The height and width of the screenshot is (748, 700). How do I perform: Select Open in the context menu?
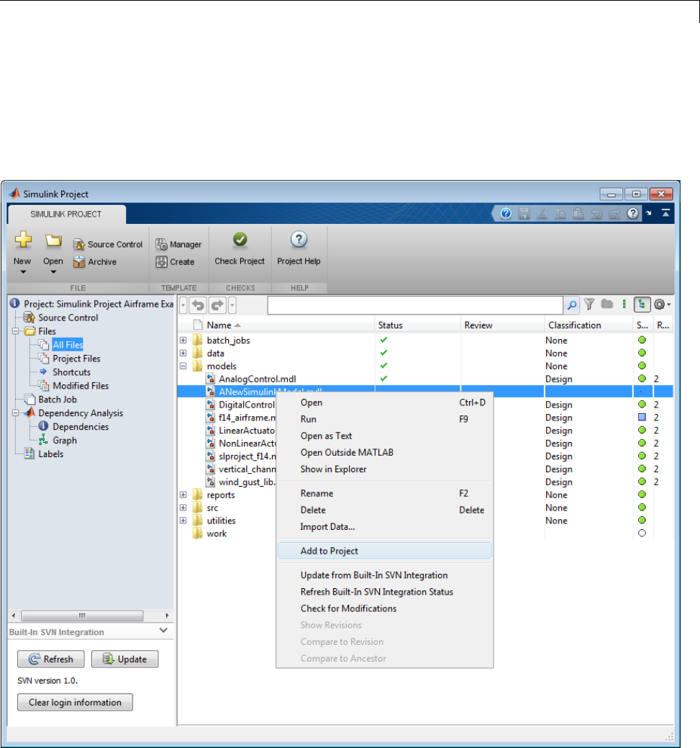coord(384,402)
